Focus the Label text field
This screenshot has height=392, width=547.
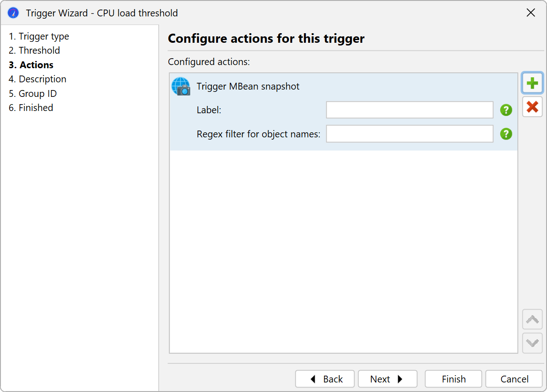coord(410,110)
